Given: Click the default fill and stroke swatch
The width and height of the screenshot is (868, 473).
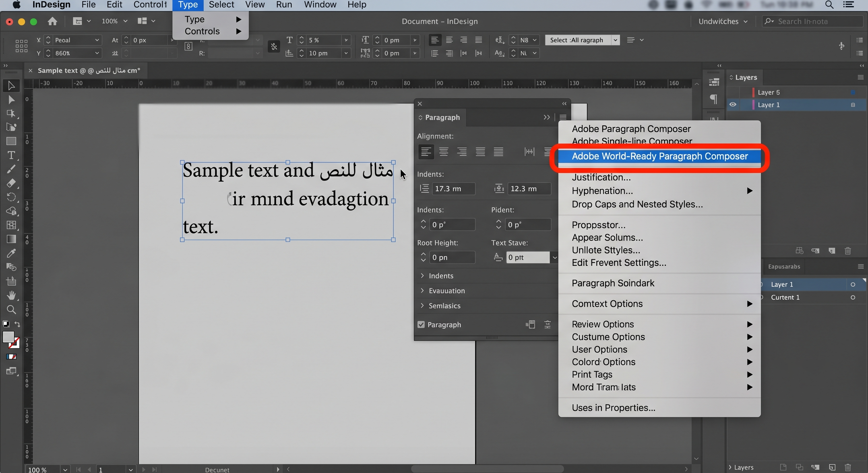Looking at the screenshot, I should pyautogui.click(x=6, y=324).
